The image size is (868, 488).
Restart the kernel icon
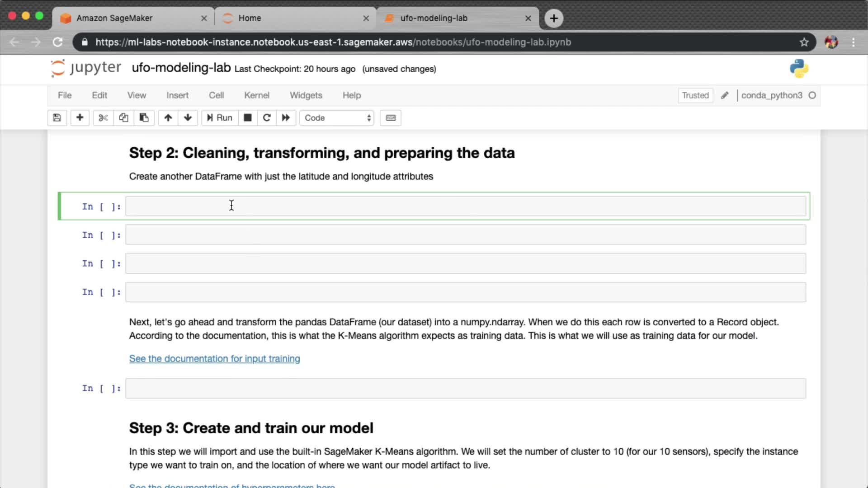(267, 118)
